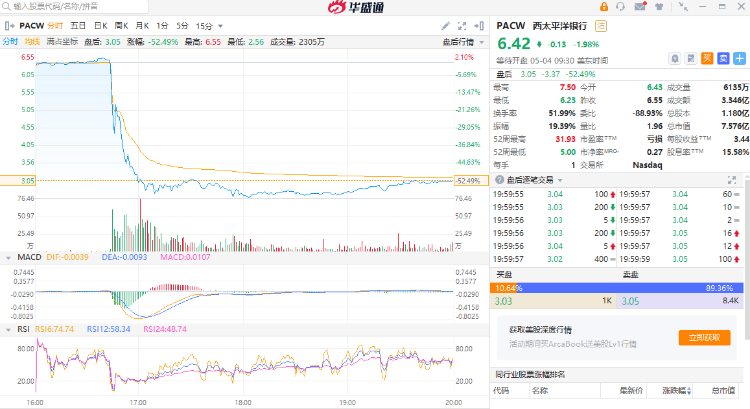Click the 52-week high value 31.93
Image resolution: width=750 pixels, height=409 pixels.
[x=565, y=139]
